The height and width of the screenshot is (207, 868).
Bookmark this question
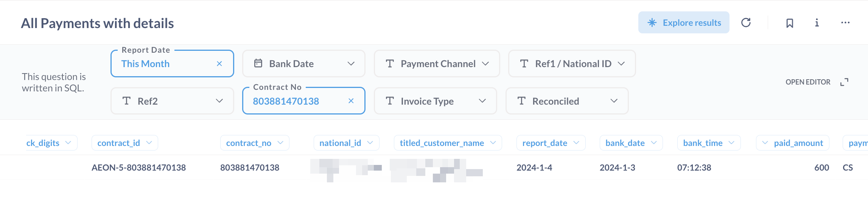[x=790, y=23]
